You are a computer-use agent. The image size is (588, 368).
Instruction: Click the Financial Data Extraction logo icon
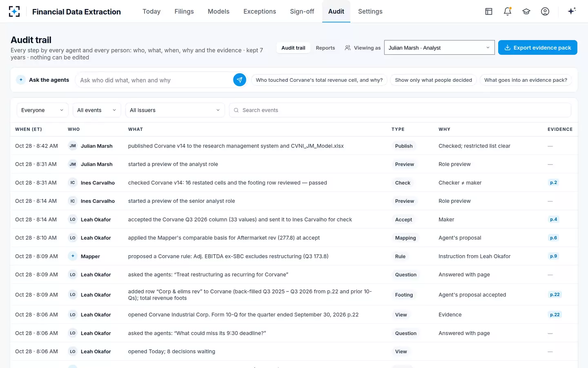click(14, 11)
